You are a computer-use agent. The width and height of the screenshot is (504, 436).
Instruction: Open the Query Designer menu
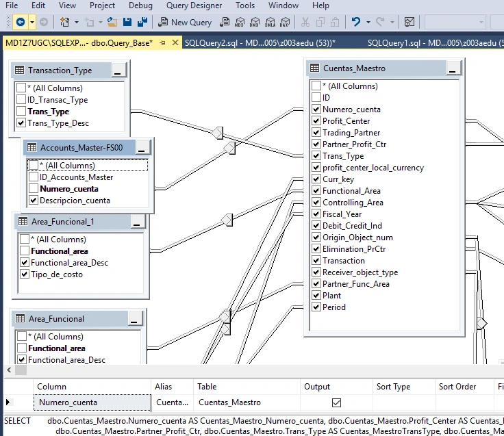click(194, 5)
